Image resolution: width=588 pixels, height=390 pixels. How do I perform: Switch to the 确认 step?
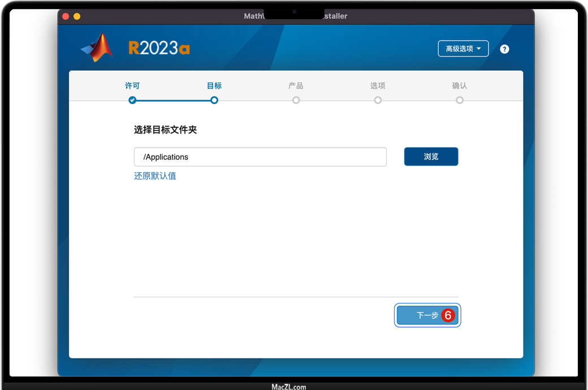(x=459, y=86)
